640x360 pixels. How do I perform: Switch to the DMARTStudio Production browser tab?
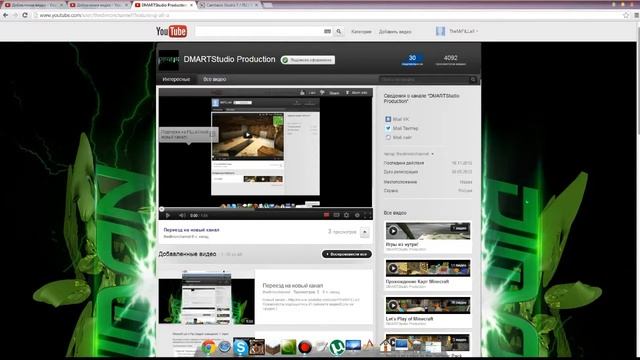[163, 5]
